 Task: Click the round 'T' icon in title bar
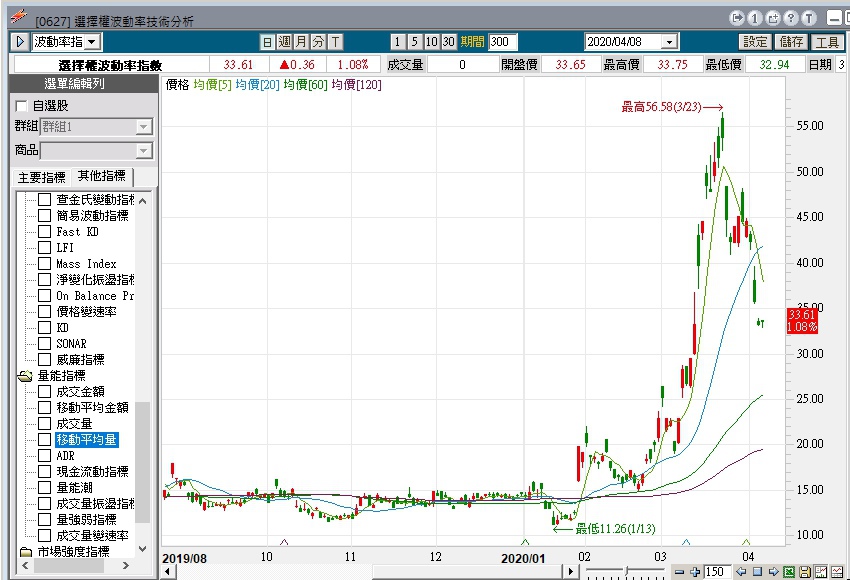809,18
